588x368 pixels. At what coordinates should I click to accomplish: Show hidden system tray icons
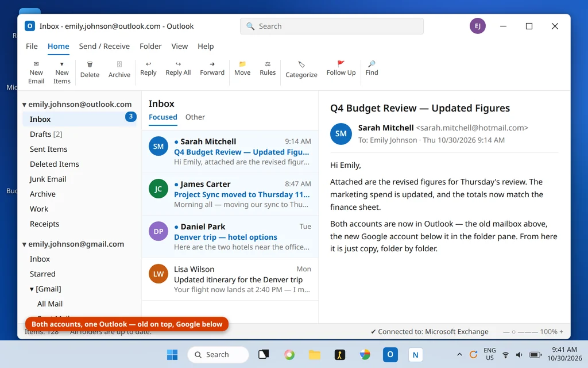point(459,354)
